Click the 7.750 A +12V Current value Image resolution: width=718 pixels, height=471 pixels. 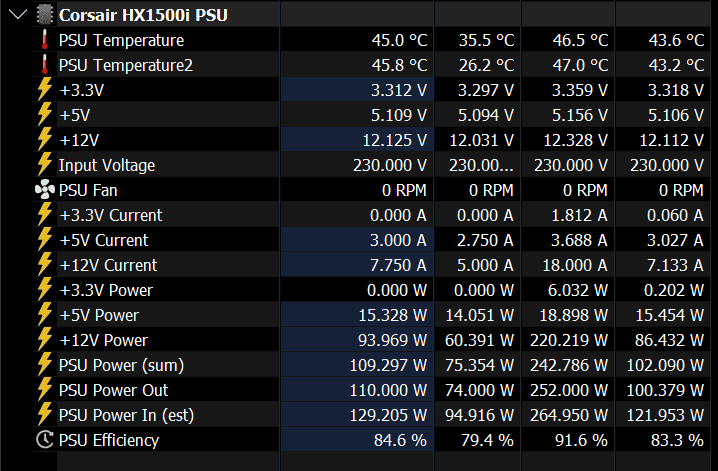[x=398, y=265]
